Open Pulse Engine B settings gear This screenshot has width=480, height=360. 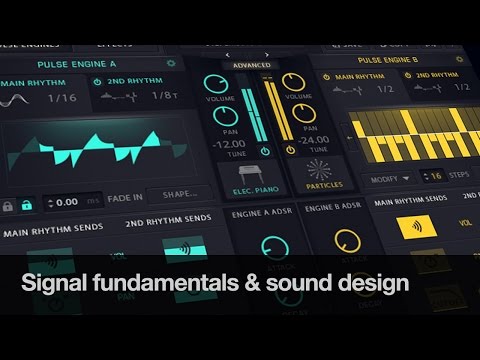pyautogui.click(x=460, y=59)
